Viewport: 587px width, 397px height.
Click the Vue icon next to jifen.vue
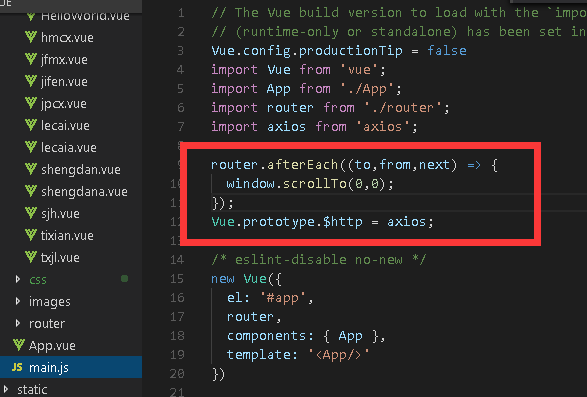31,81
